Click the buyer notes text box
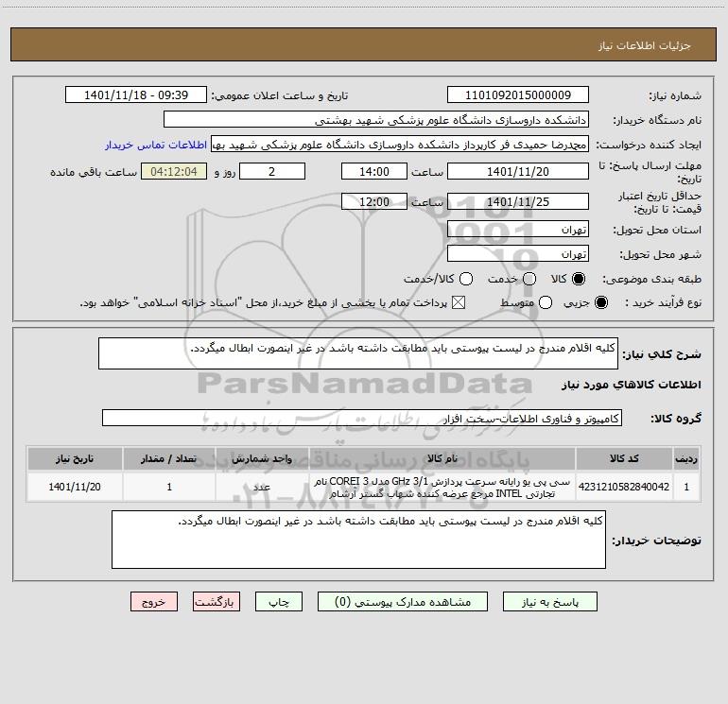 (x=358, y=540)
